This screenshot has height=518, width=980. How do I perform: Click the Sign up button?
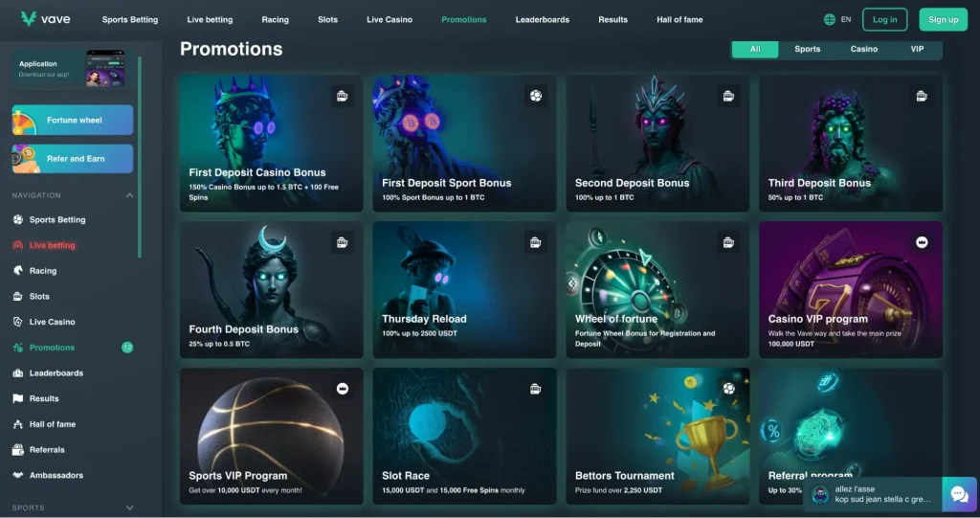pos(943,19)
